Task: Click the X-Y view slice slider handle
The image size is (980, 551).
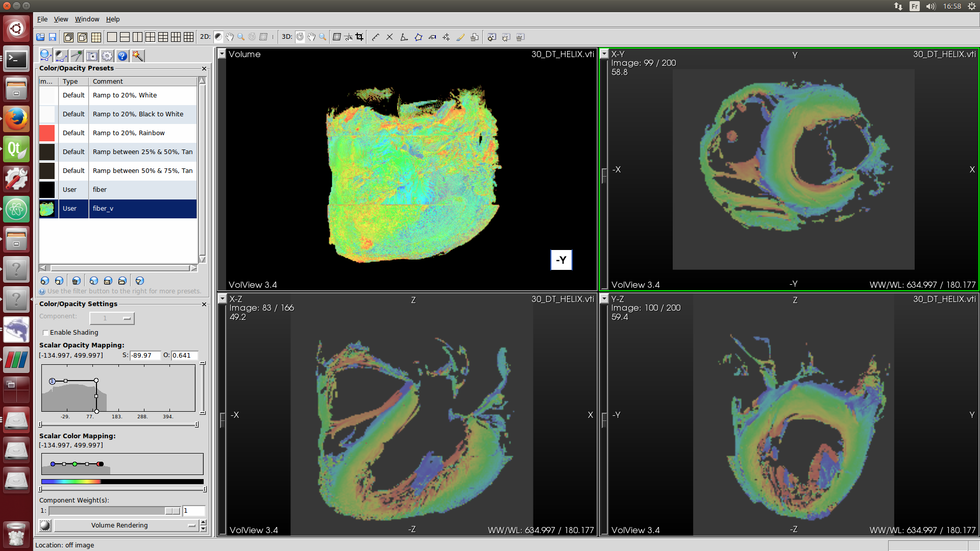Action: tap(604, 176)
